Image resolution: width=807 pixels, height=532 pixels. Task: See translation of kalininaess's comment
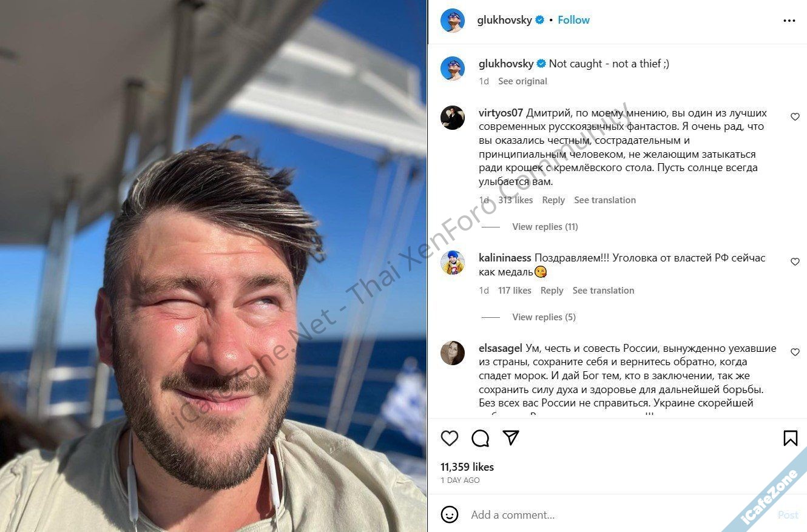(x=603, y=291)
